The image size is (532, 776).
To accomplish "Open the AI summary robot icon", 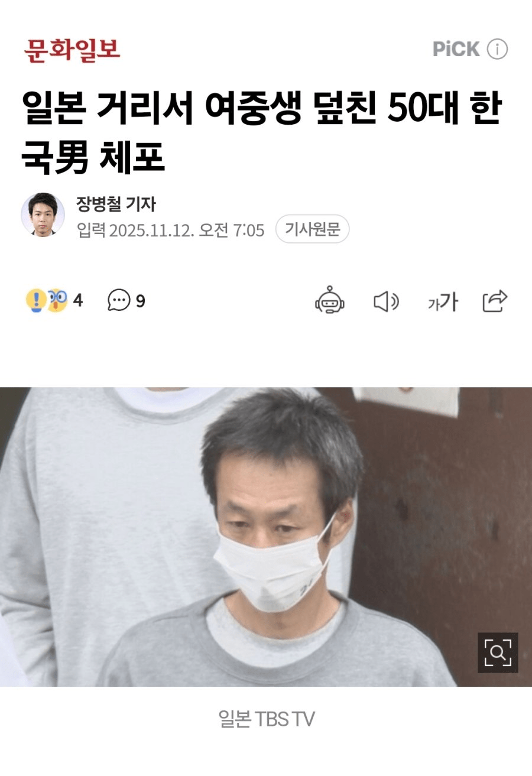I will coord(329,300).
